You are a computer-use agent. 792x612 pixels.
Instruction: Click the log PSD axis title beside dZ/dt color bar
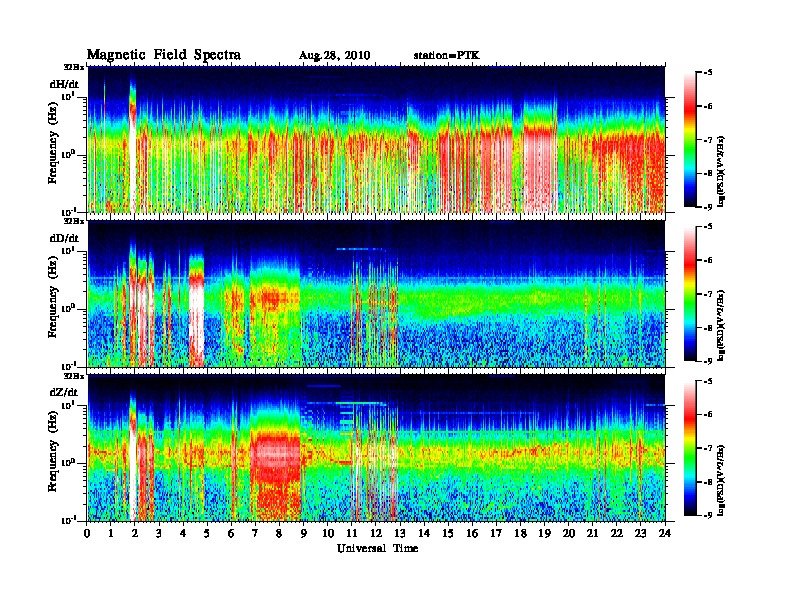click(722, 481)
